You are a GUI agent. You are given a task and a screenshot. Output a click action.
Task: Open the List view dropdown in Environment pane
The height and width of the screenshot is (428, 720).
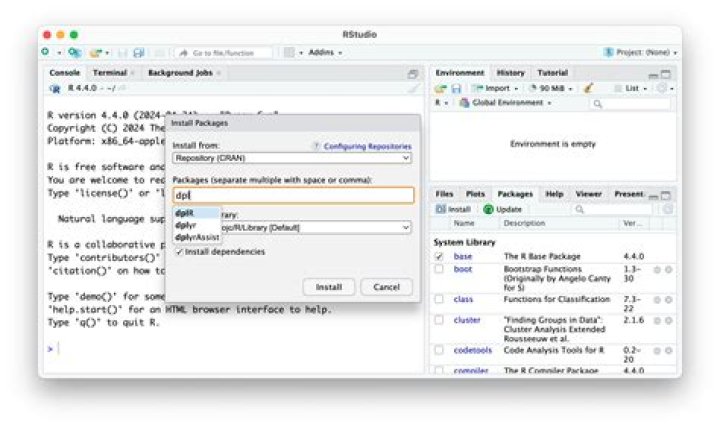click(631, 88)
